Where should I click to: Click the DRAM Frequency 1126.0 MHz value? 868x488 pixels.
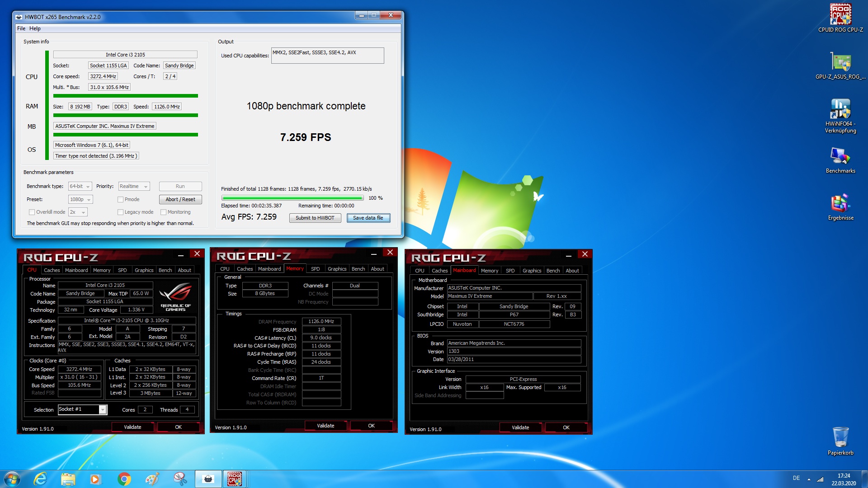321,321
